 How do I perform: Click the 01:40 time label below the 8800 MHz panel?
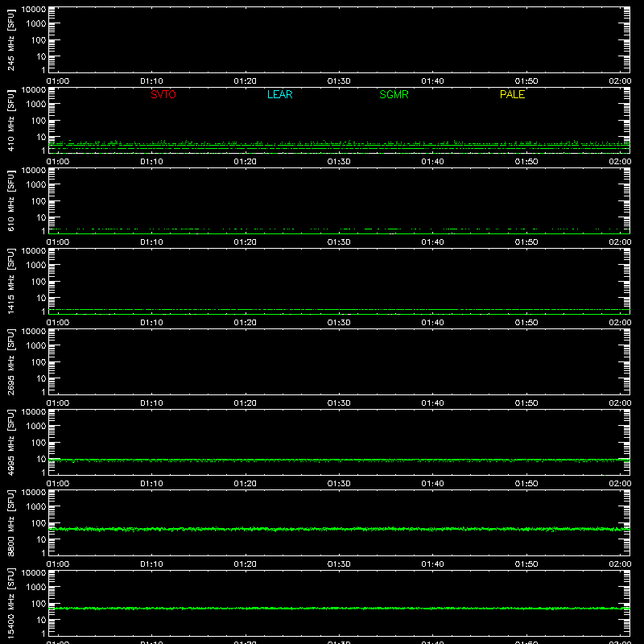click(432, 564)
